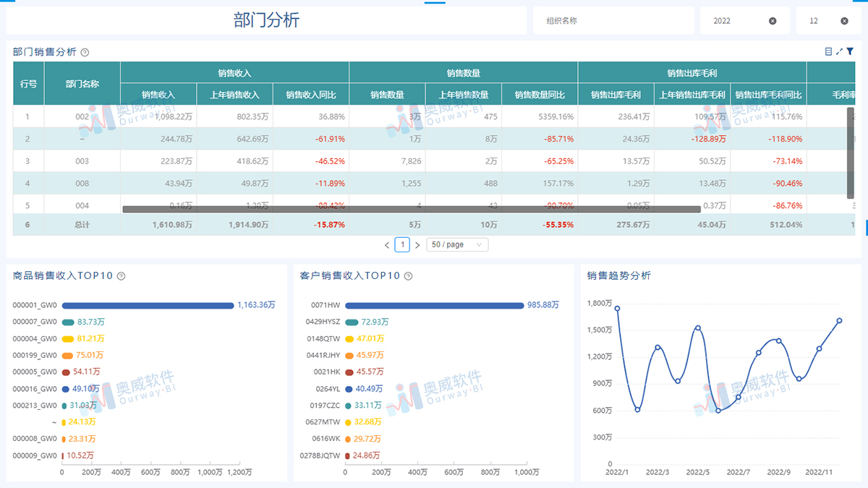Image resolution: width=868 pixels, height=488 pixels.
Task: Click the bar for 0071HW worth 985.88万
Action: pos(434,304)
